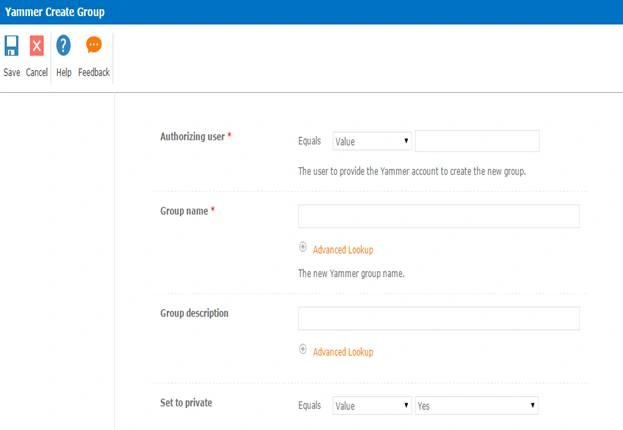This screenshot has width=623, height=430.
Task: Open the Set to private Yes dropdown
Action: pos(477,406)
